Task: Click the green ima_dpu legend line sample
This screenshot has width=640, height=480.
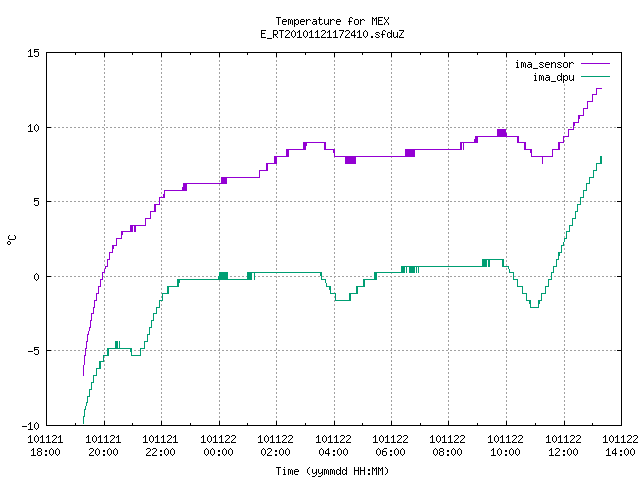Action: (x=595, y=77)
